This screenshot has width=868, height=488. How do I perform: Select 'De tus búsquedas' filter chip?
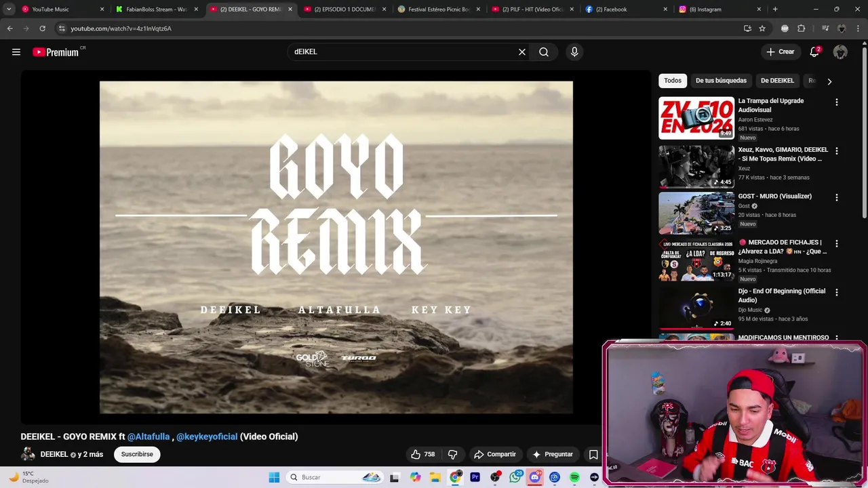(x=721, y=81)
